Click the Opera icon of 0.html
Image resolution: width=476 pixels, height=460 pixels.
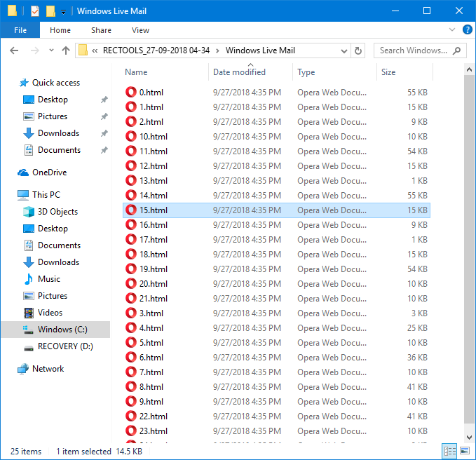131,92
